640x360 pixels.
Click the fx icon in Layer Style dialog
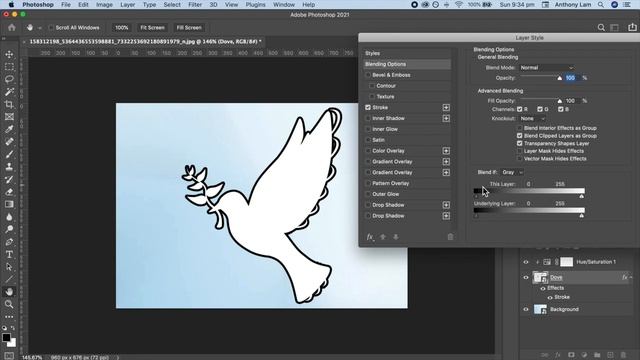click(x=370, y=237)
